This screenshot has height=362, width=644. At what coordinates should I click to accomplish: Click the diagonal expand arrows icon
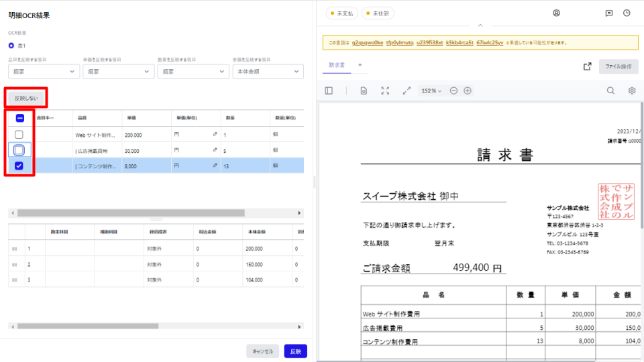pos(407,90)
